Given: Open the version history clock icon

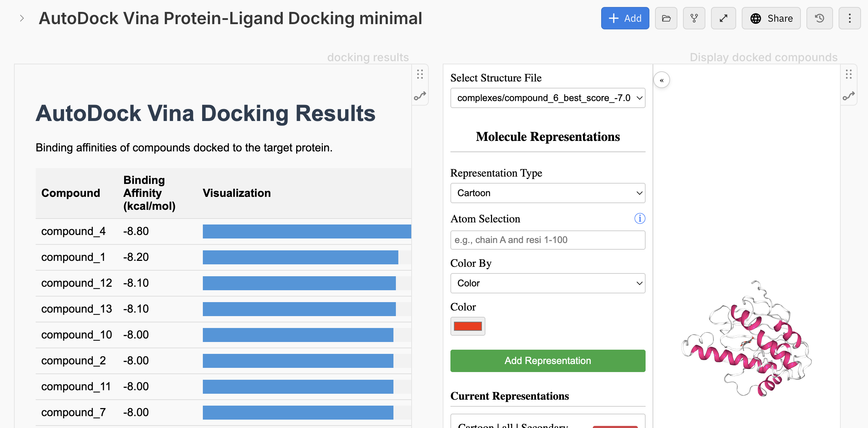Looking at the screenshot, I should coord(819,18).
